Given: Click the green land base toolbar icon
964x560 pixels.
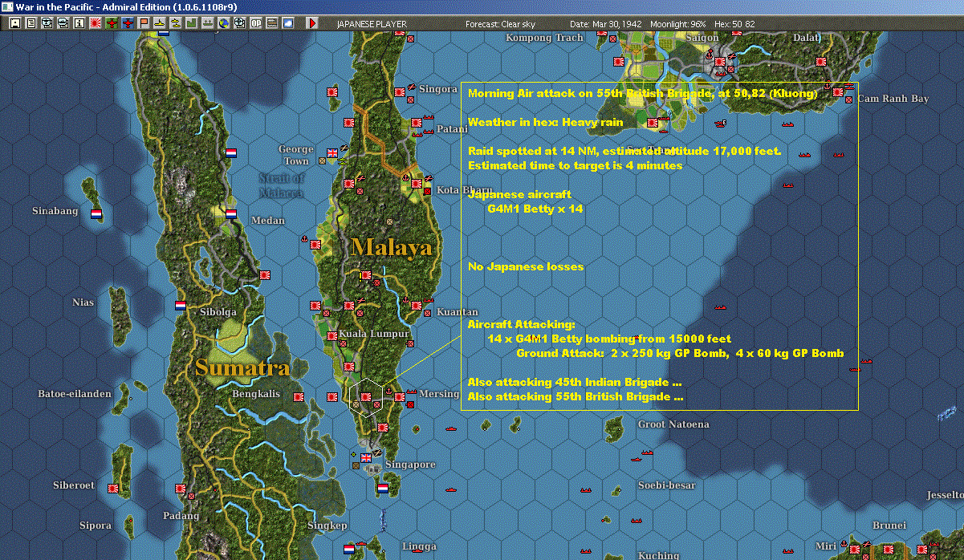Looking at the screenshot, I should tap(192, 23).
